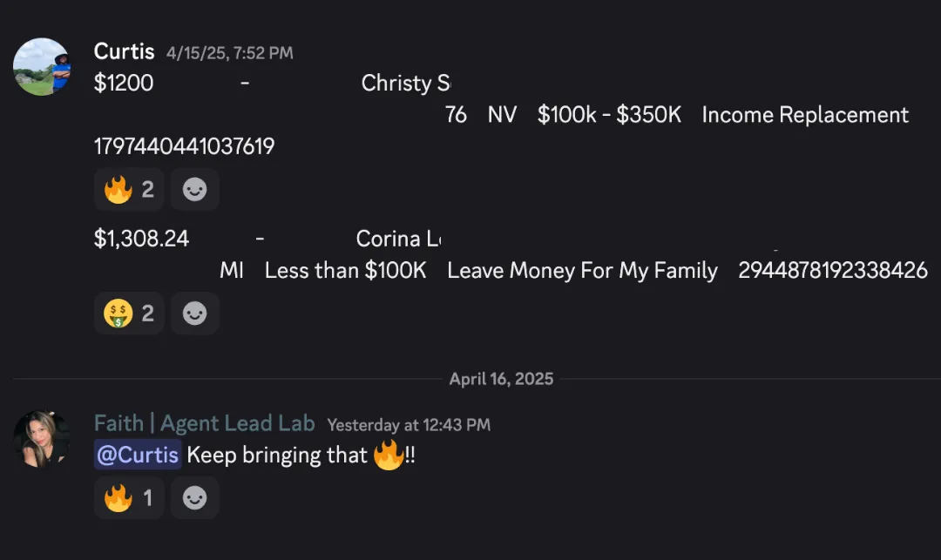This screenshot has width=941, height=560.
Task: Open the Curtis username profile popup
Action: tap(124, 51)
